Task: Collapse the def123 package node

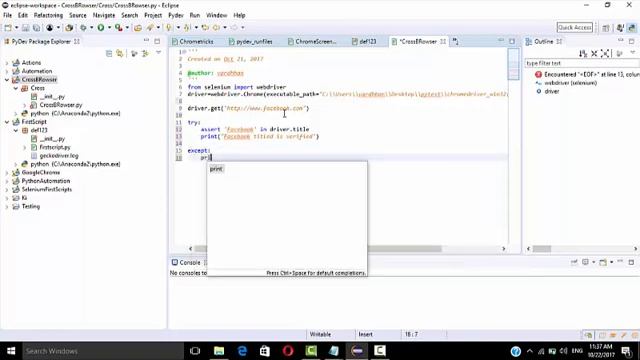Action: tap(16, 131)
